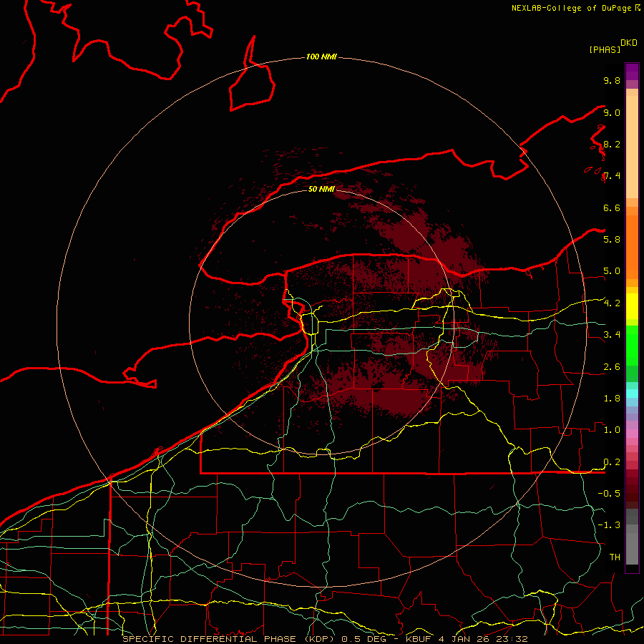Click the -0.5 scale value
This screenshot has height=644, width=644.
(609, 494)
